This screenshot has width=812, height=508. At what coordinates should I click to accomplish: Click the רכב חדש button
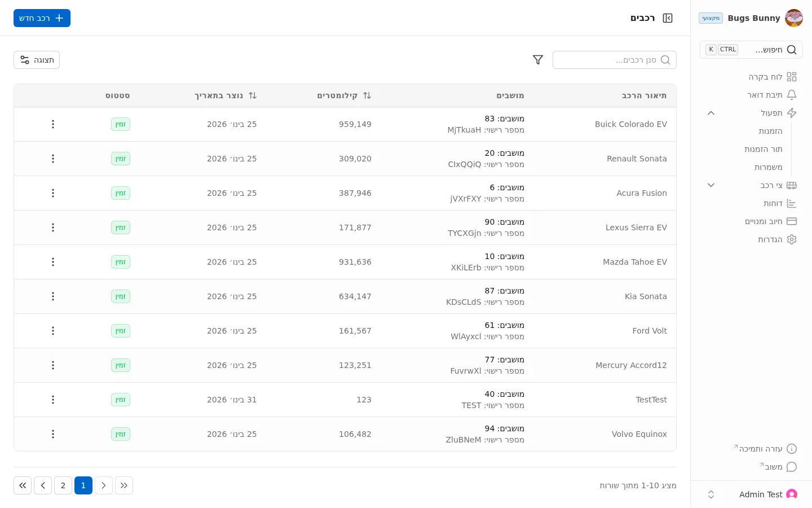click(42, 18)
